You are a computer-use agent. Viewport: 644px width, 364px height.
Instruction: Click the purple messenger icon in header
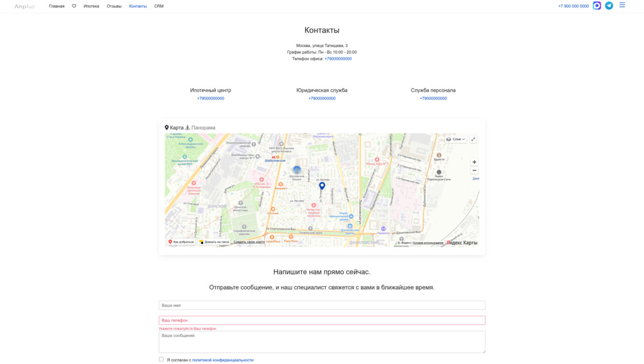point(597,6)
